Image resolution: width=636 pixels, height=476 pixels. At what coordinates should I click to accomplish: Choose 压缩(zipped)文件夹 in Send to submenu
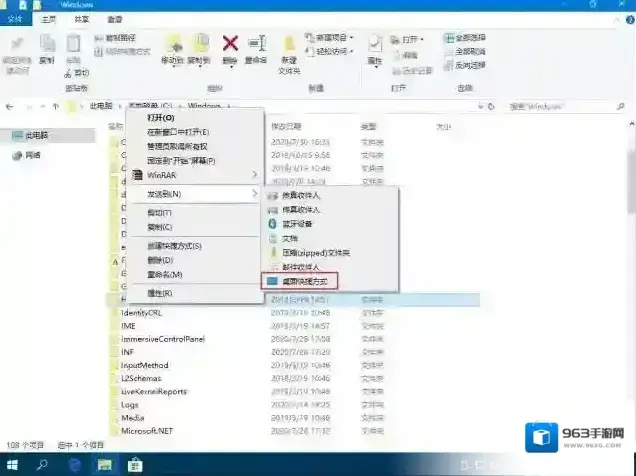330,253
